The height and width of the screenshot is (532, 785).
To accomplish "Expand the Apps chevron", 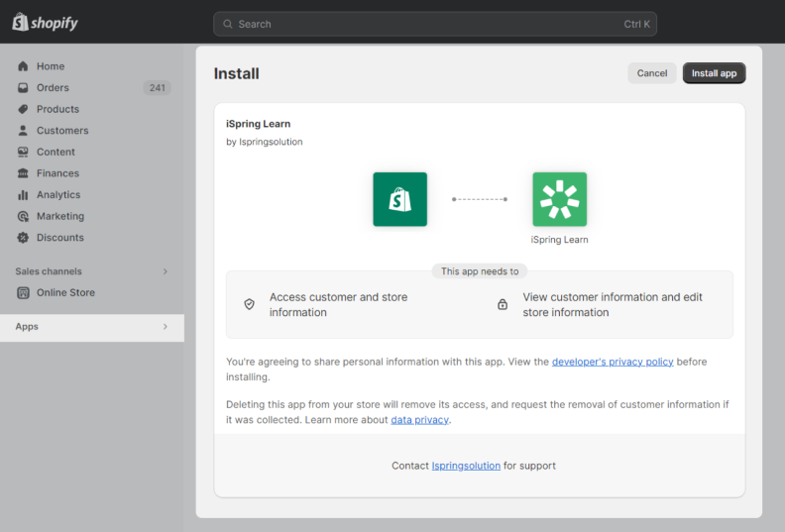I will point(166,326).
